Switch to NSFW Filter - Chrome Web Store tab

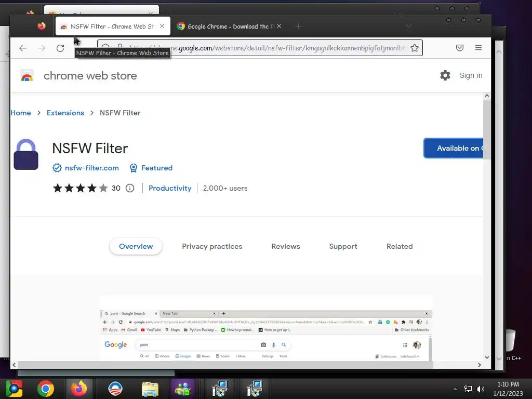click(113, 26)
